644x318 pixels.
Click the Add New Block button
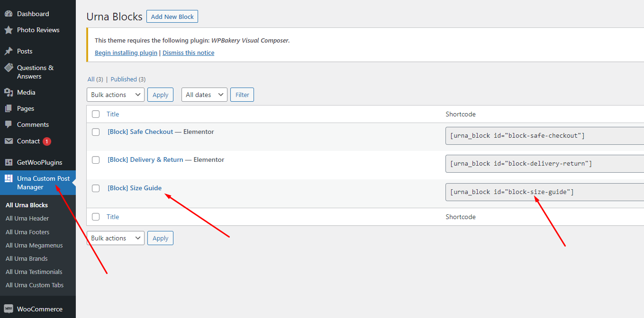[172, 17]
